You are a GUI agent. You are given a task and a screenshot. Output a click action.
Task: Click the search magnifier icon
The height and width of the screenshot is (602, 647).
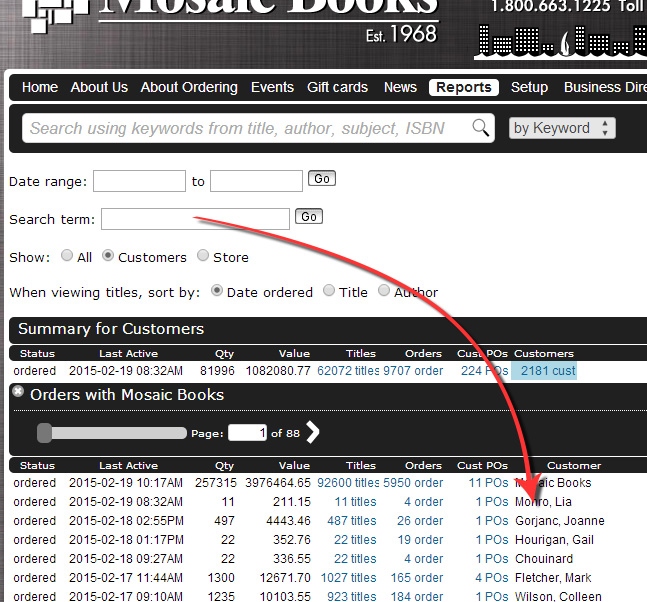481,128
